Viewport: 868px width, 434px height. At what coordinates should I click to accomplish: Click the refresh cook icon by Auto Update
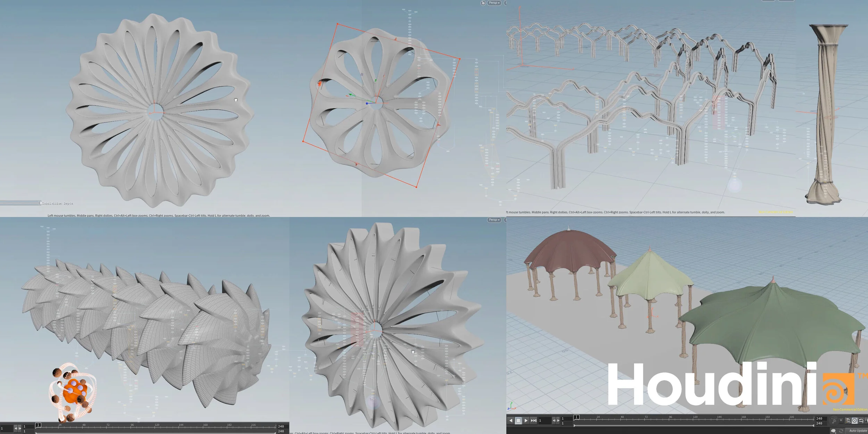click(x=841, y=431)
